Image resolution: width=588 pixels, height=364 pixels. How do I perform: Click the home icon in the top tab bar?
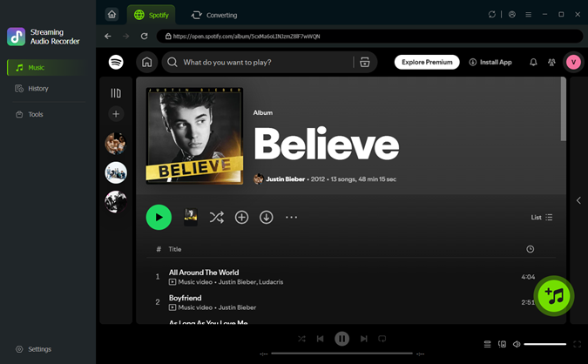click(112, 15)
